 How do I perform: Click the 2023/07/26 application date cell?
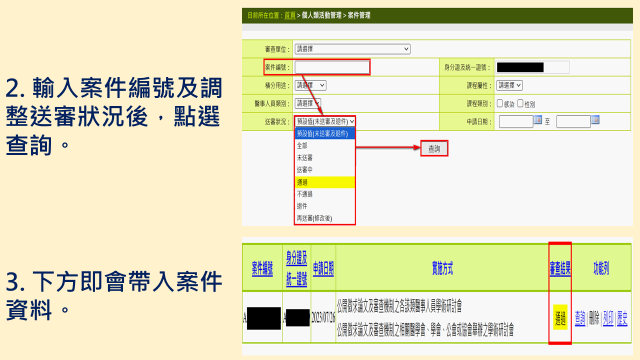pos(323,318)
